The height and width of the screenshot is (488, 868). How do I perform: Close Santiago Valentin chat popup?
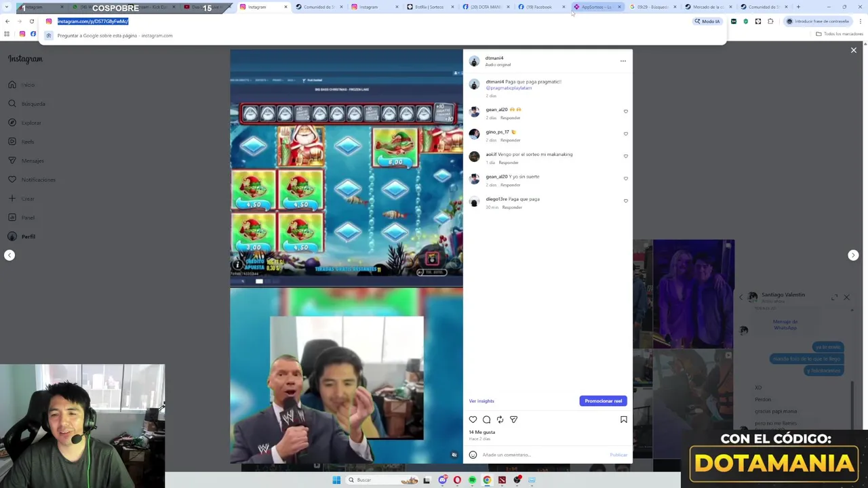846,297
